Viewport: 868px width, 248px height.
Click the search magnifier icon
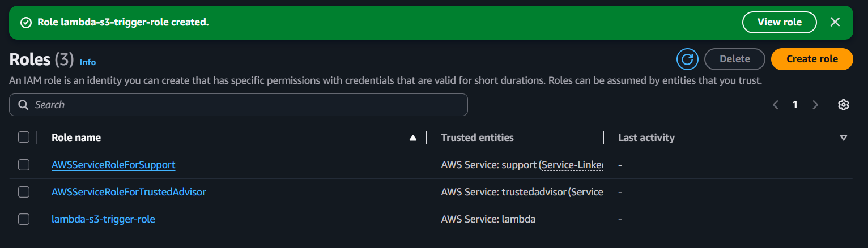tap(23, 105)
